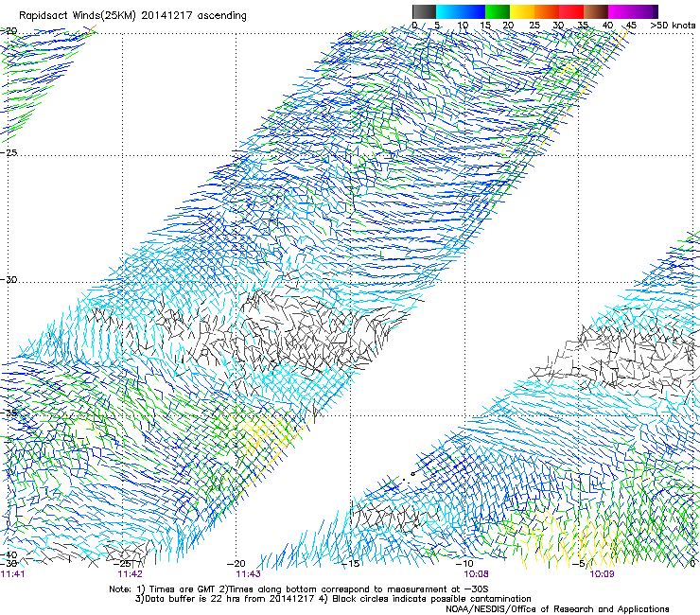Click the dark purple 45-50 knots swatch
700x615 pixels.
point(645,11)
